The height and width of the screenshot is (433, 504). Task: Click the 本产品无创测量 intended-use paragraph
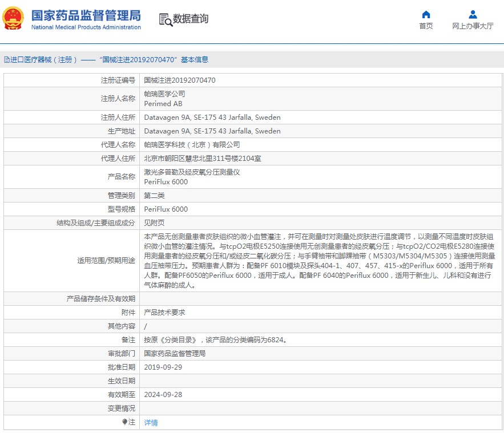(320, 261)
